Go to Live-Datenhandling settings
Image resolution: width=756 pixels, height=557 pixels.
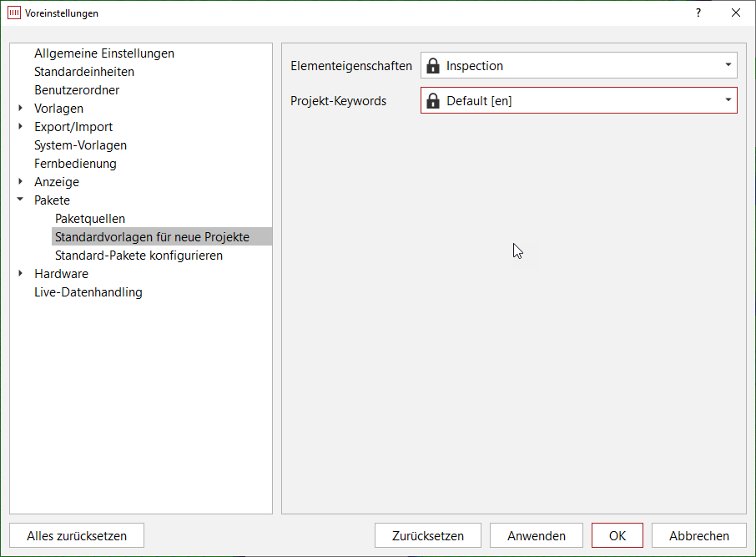coord(88,292)
